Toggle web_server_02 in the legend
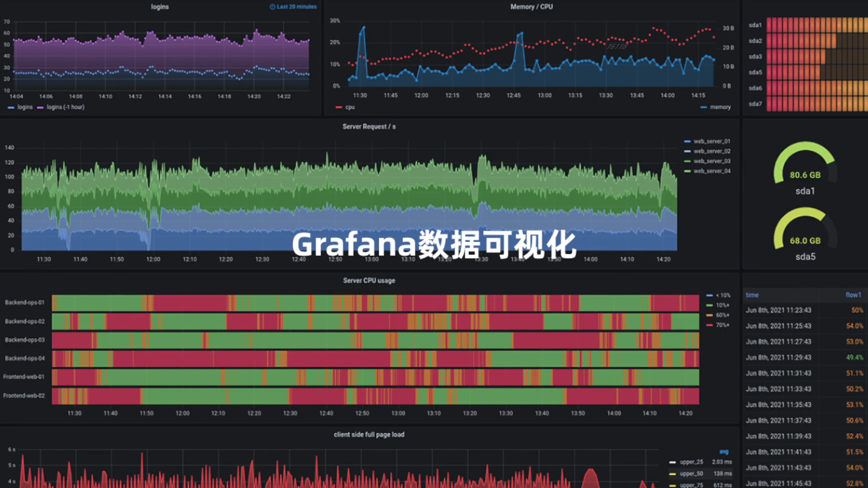Image resolution: width=868 pixels, height=488 pixels. click(708, 151)
